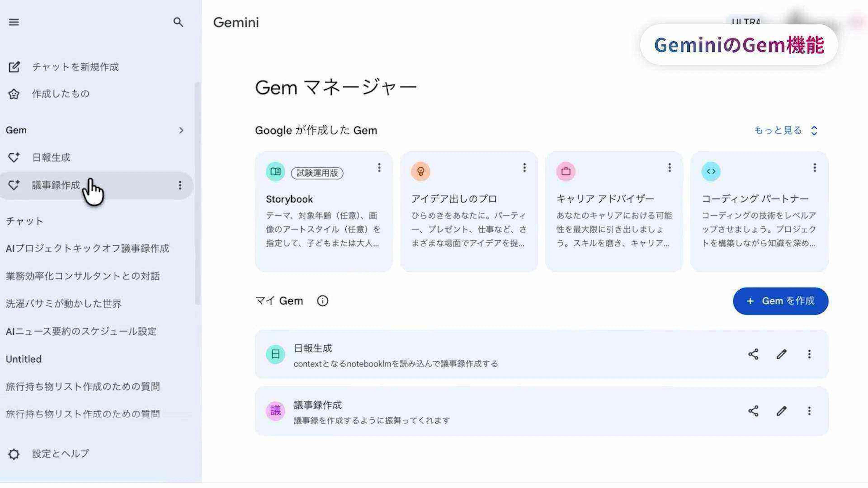Click the share icon for 日報生成
The width and height of the screenshot is (868, 488).
pos(753,354)
